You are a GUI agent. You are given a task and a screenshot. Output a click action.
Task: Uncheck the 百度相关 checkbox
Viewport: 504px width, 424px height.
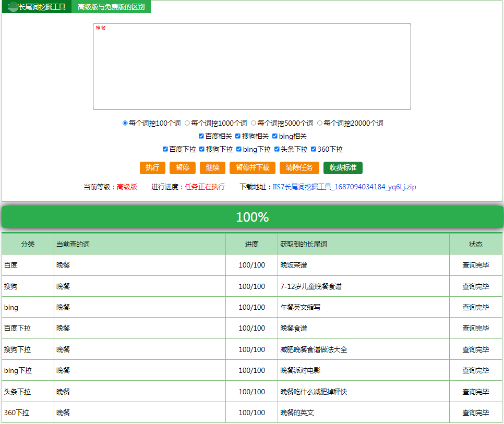[x=201, y=136]
